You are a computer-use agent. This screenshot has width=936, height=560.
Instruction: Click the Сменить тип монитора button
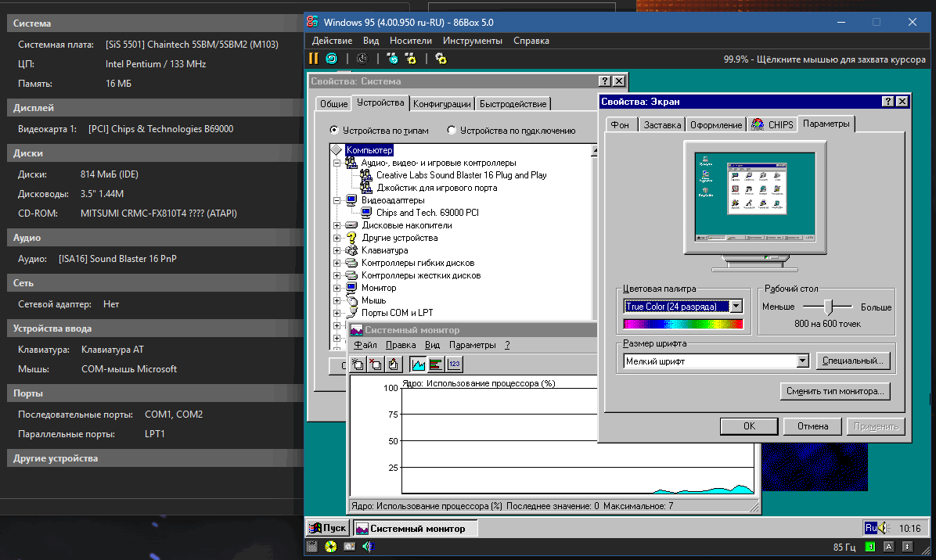835,391
